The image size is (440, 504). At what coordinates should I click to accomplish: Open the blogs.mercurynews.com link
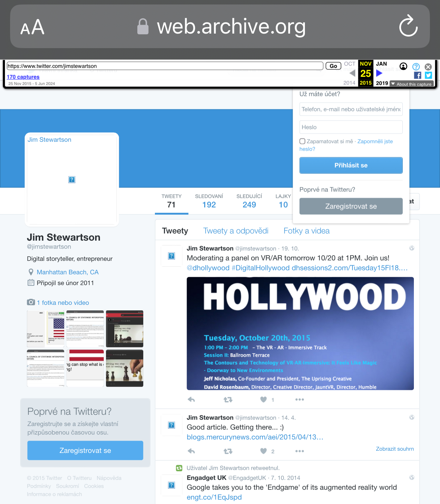(255, 437)
